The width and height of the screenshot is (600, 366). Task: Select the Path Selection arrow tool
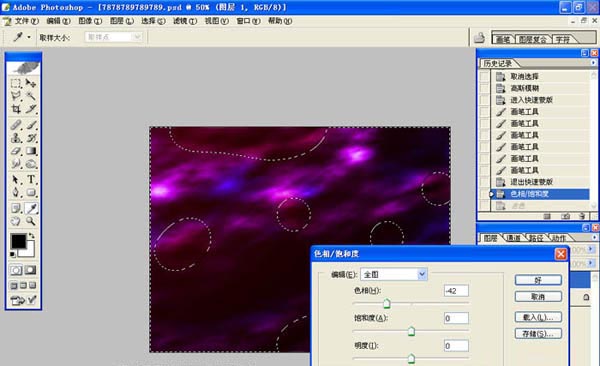16,179
